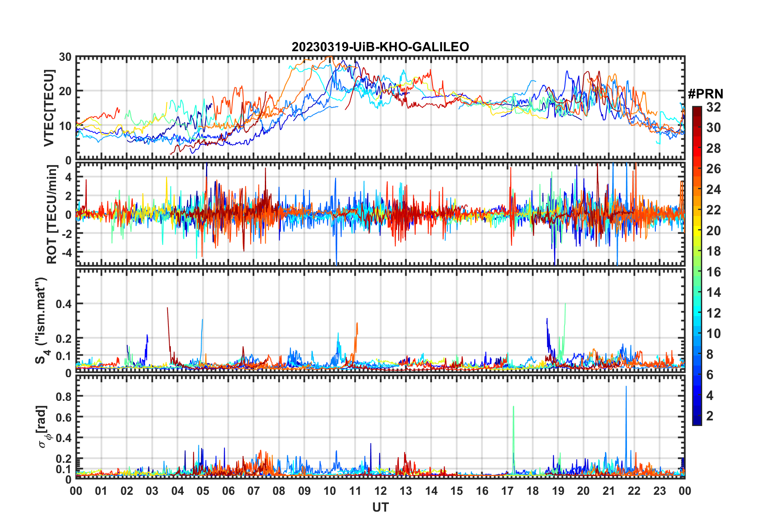This screenshot has height=532, width=761.
Task: Click the S4 ("ism.mat") axis label
Action: [42, 321]
